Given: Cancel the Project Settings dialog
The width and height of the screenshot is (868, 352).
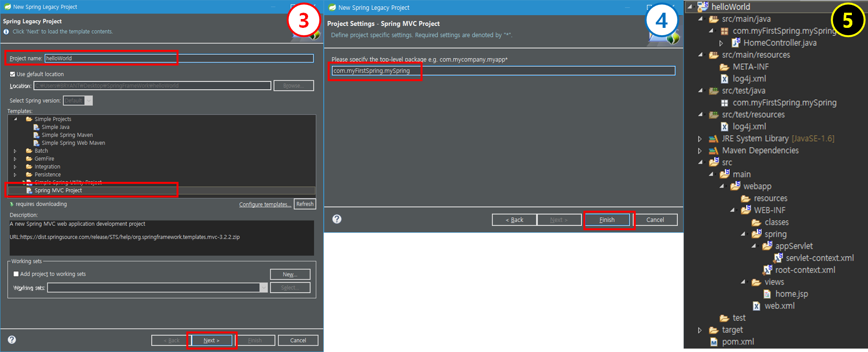Looking at the screenshot, I should coord(655,220).
